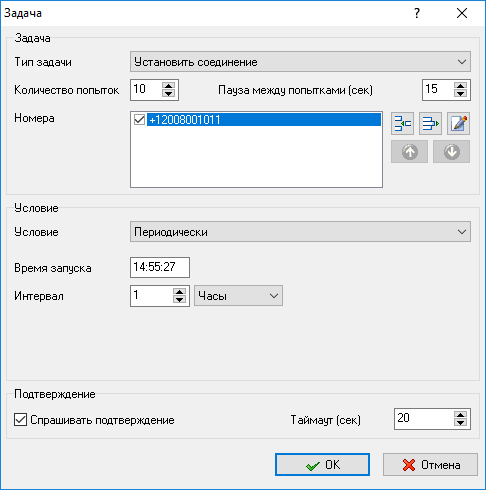The image size is (486, 490).
Task: Click the help question mark in title bar
Action: click(x=417, y=13)
